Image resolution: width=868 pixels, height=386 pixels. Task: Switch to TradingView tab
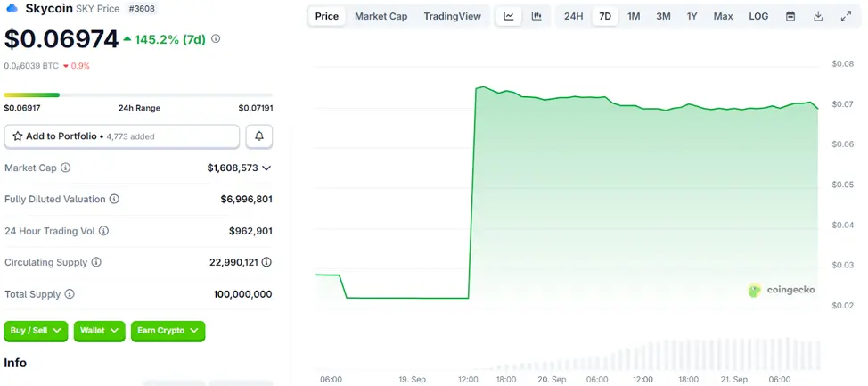tap(452, 16)
